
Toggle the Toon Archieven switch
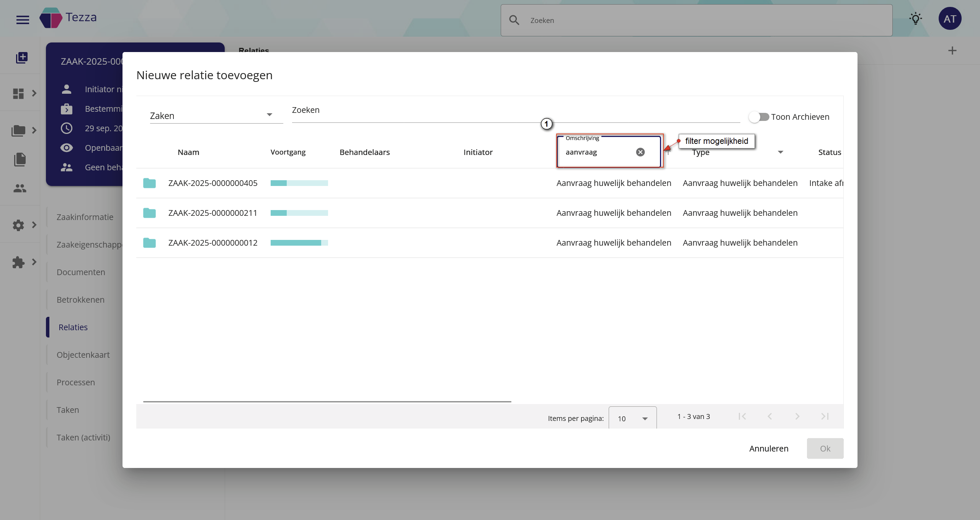(x=759, y=117)
